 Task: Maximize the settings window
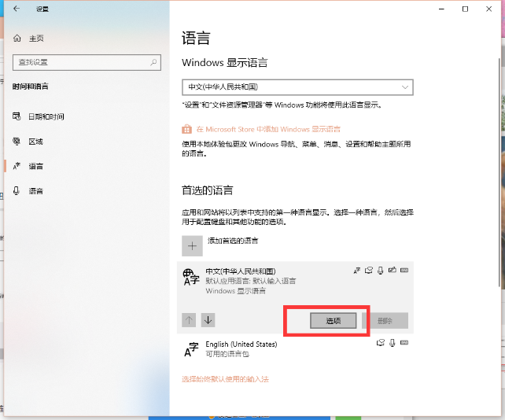[x=465, y=9]
